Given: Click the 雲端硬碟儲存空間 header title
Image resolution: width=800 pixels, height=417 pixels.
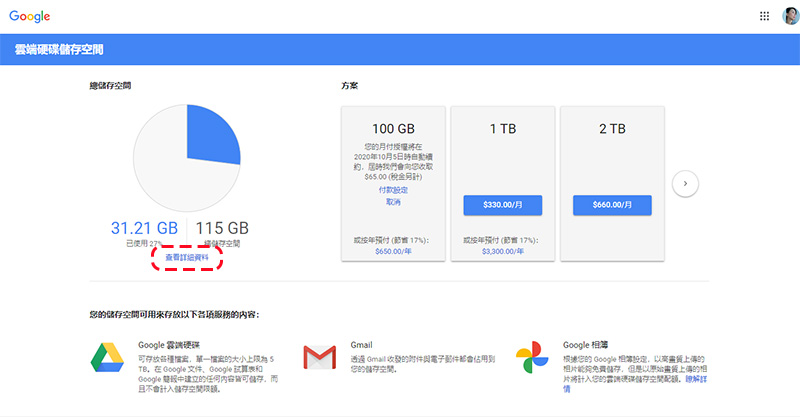Looking at the screenshot, I should (x=59, y=50).
